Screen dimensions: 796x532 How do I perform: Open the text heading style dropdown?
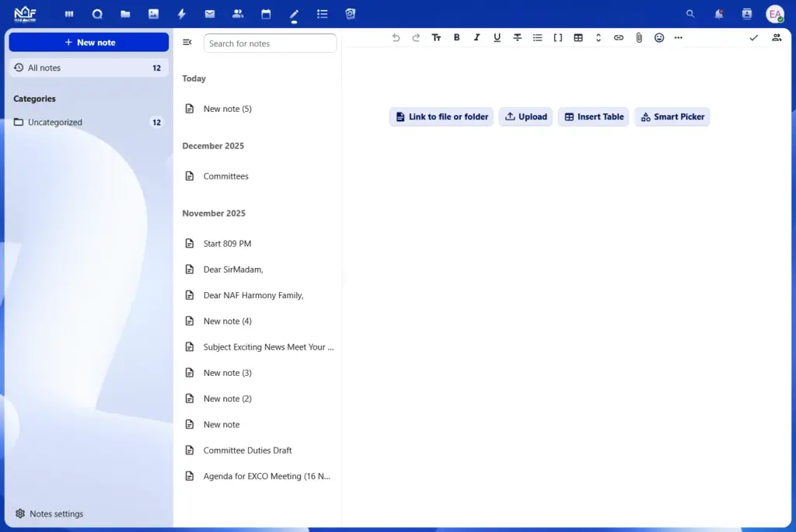pyautogui.click(x=436, y=37)
